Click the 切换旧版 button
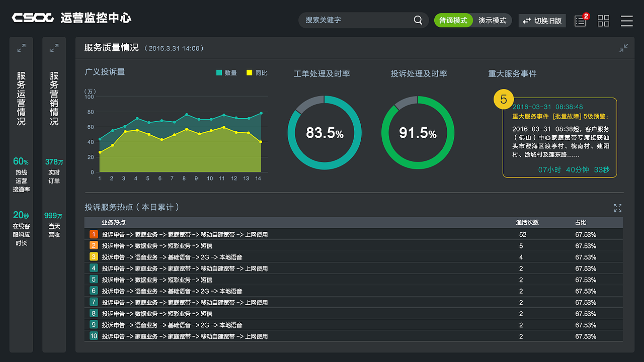 click(x=542, y=21)
